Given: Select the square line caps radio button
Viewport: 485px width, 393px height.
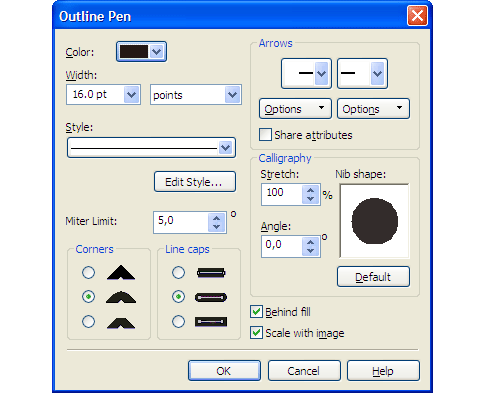Looking at the screenshot, I should [x=178, y=272].
